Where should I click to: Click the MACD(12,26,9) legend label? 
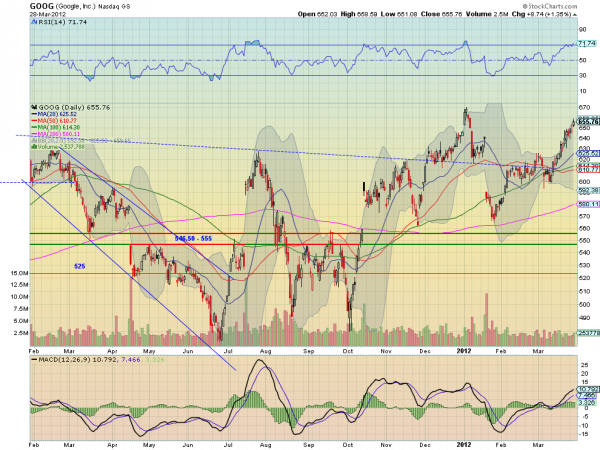[x=64, y=360]
